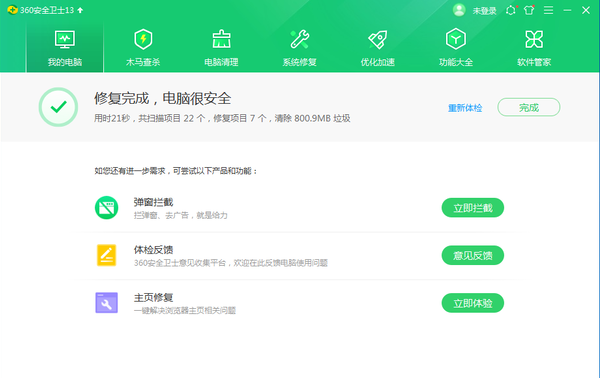Open the skin shirt icon
Image resolution: width=600 pixels, height=378 pixels.
point(529,10)
